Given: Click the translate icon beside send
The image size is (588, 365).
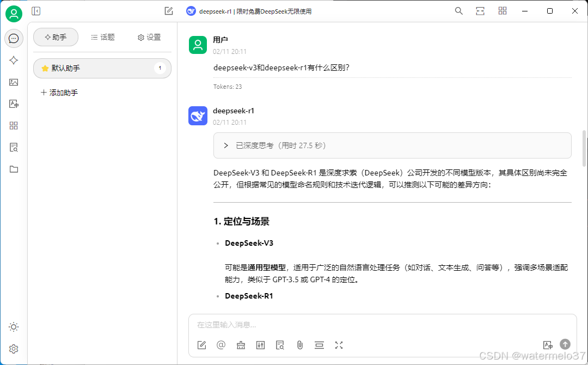Looking at the screenshot, I should [x=548, y=345].
